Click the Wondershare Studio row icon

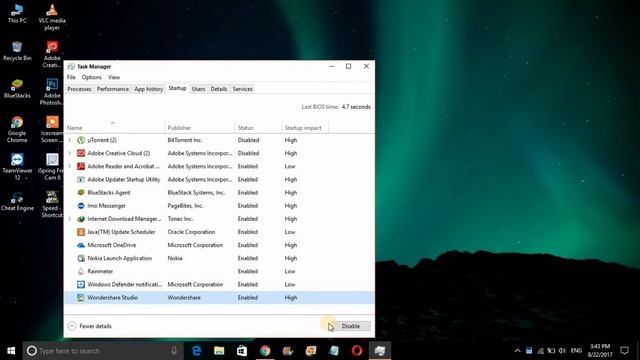[x=81, y=298]
